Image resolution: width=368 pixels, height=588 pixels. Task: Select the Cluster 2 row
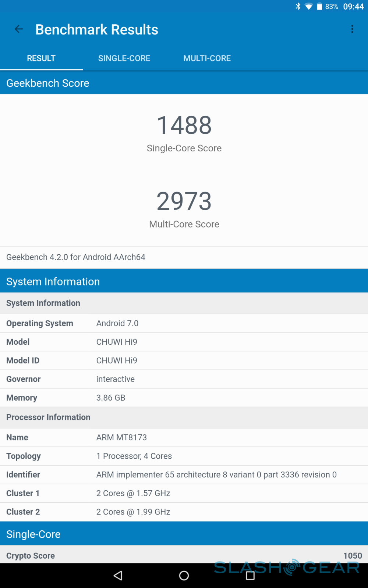point(184,512)
